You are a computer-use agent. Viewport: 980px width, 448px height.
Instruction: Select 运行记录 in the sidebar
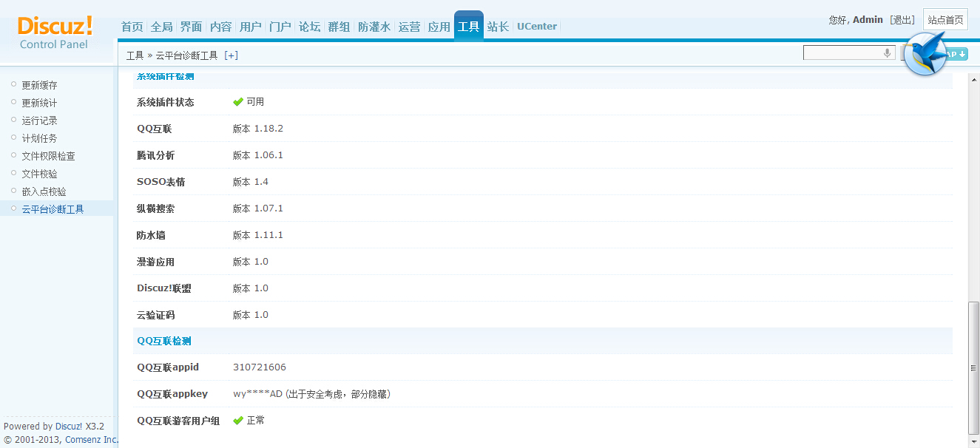(39, 121)
